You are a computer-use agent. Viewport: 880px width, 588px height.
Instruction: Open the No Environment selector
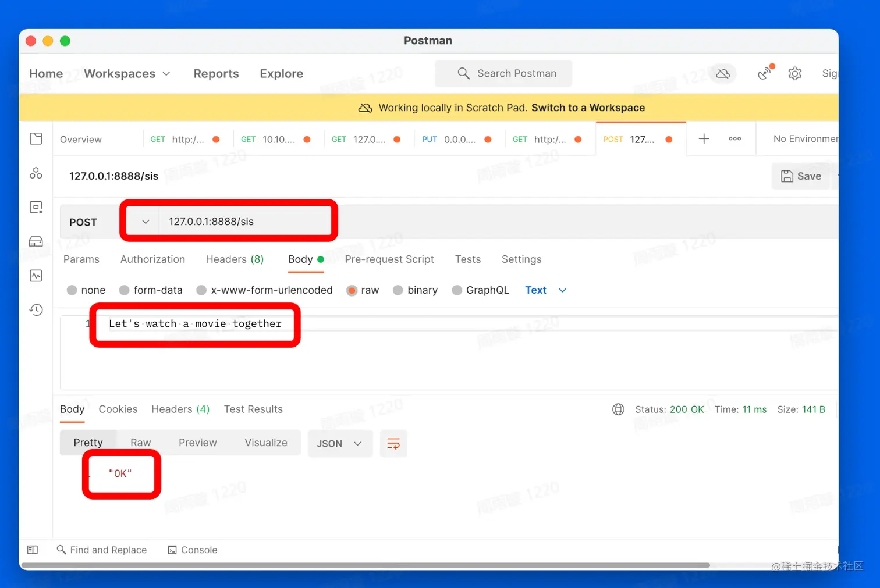(806, 139)
